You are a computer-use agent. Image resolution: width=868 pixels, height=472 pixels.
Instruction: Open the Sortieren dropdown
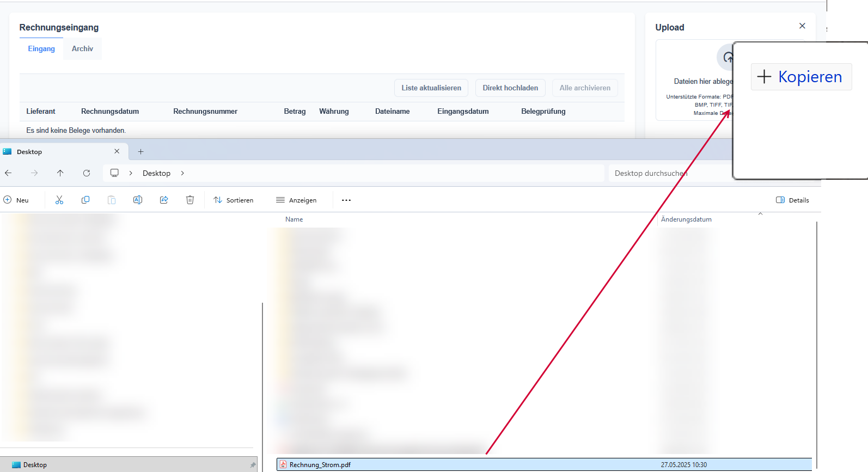tap(234, 200)
